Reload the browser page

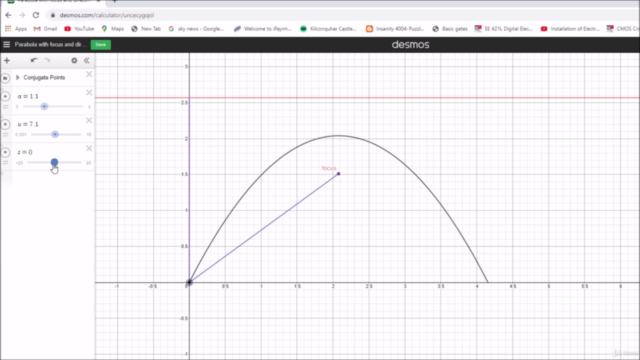click(36, 15)
